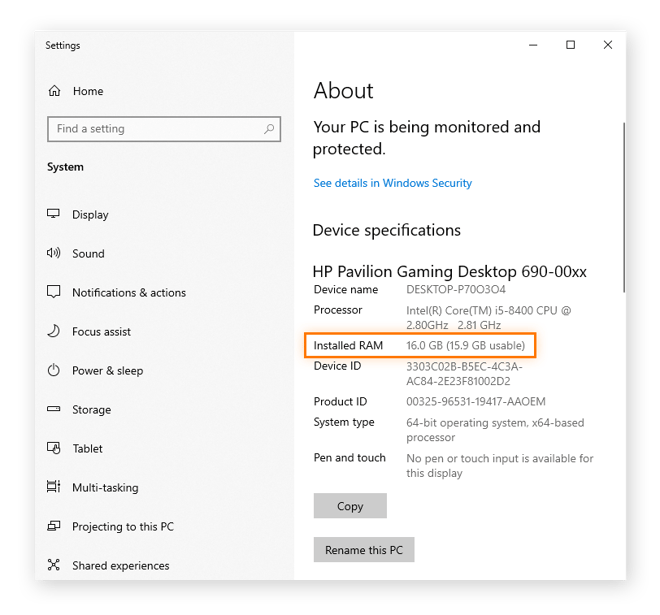Click the 16.0 GB (15.9 GB usable) value

[466, 345]
